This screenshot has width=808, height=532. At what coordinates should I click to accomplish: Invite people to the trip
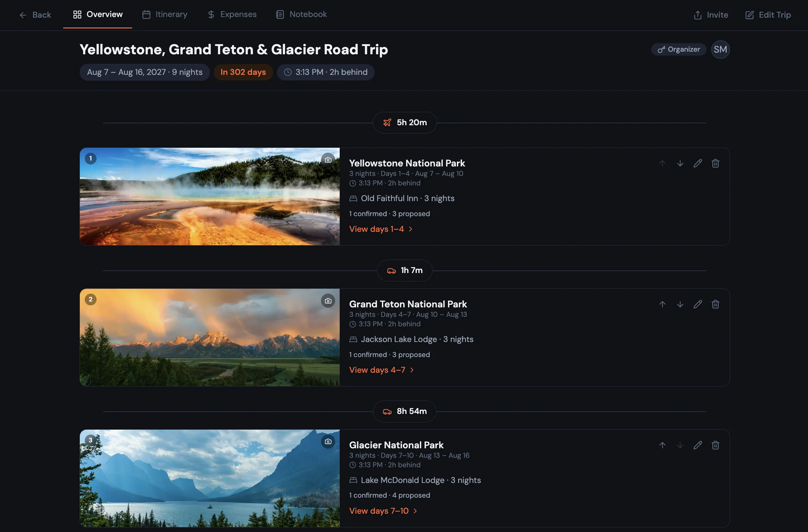711,15
